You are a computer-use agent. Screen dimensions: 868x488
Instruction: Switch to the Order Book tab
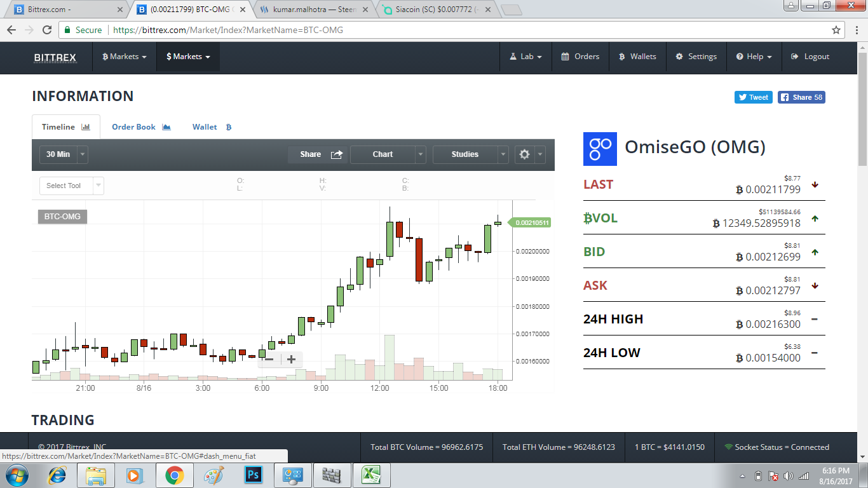pos(141,127)
